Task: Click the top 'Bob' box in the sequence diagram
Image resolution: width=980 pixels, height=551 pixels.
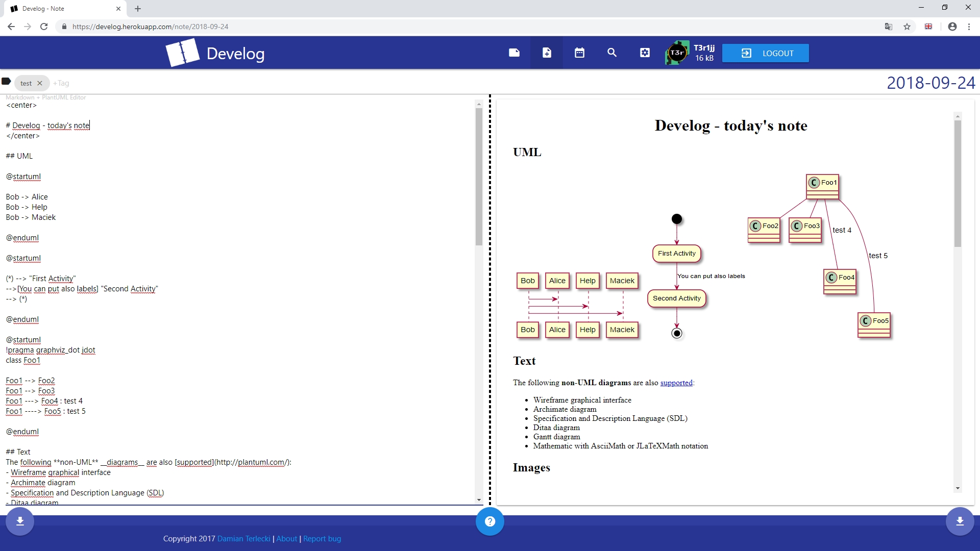Action: tap(528, 281)
